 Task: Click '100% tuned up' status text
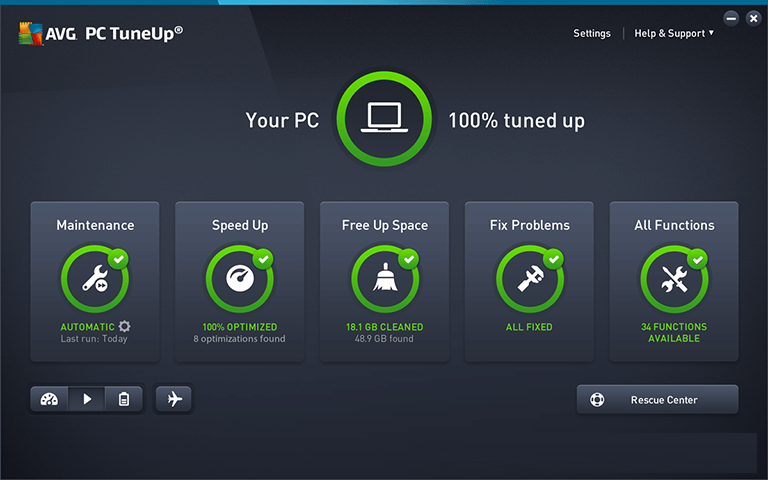517,120
